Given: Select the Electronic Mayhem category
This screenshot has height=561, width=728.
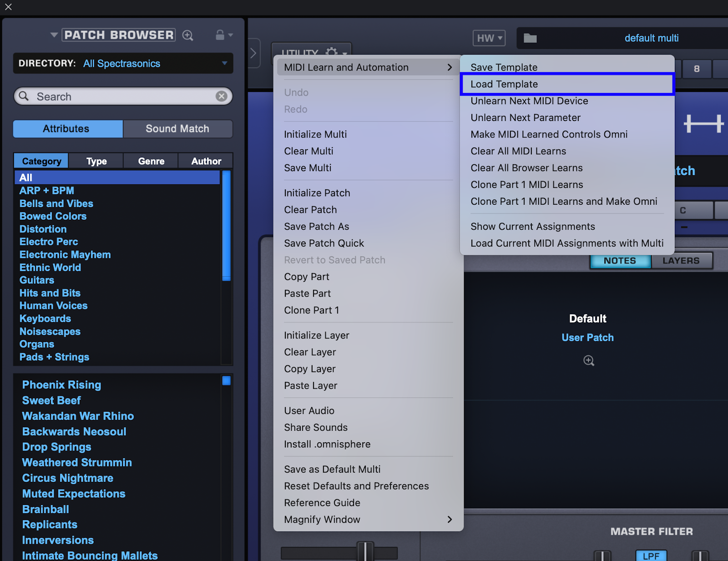Looking at the screenshot, I should click(x=117, y=255).
